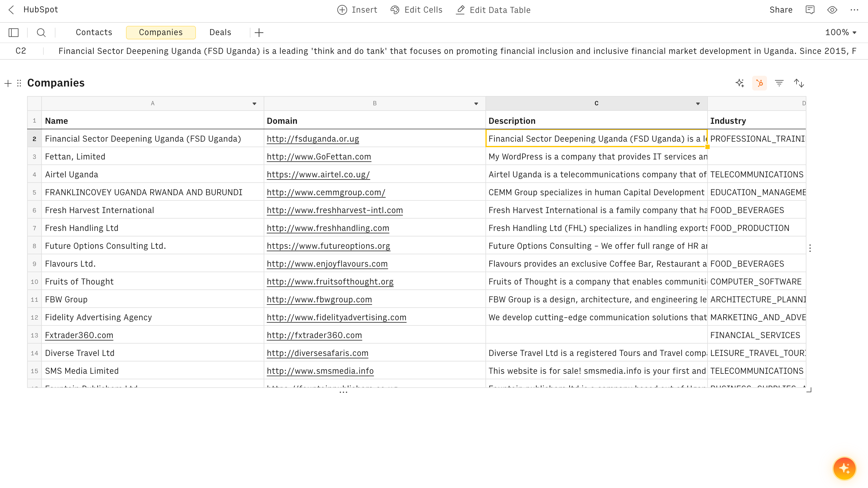Open the comments icon in top bar
The height and width of the screenshot is (488, 868).
pos(810,10)
